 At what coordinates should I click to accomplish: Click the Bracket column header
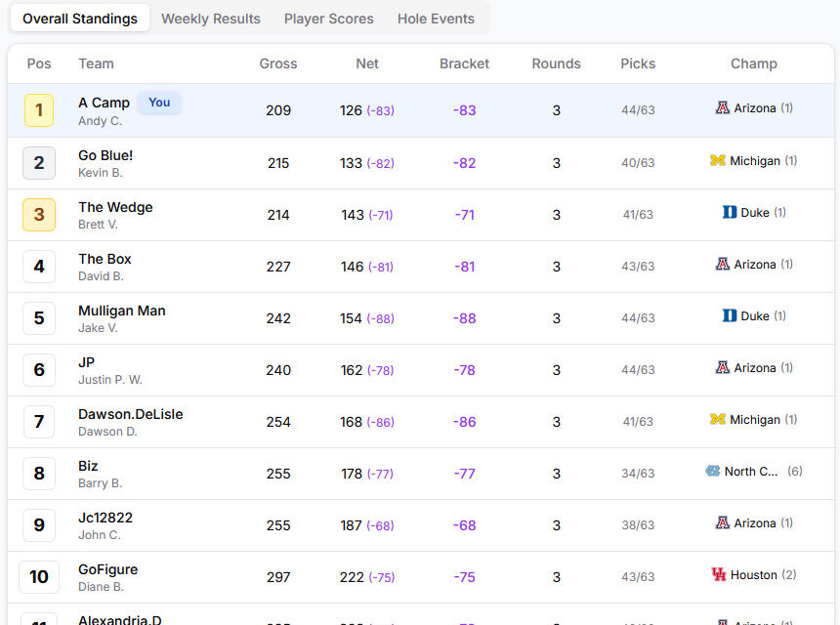(x=464, y=63)
